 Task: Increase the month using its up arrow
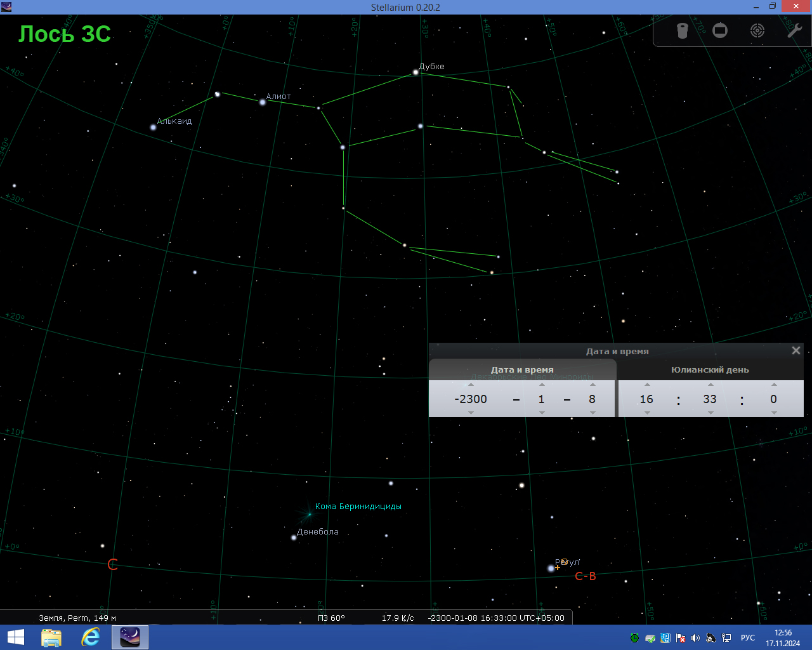[542, 385]
